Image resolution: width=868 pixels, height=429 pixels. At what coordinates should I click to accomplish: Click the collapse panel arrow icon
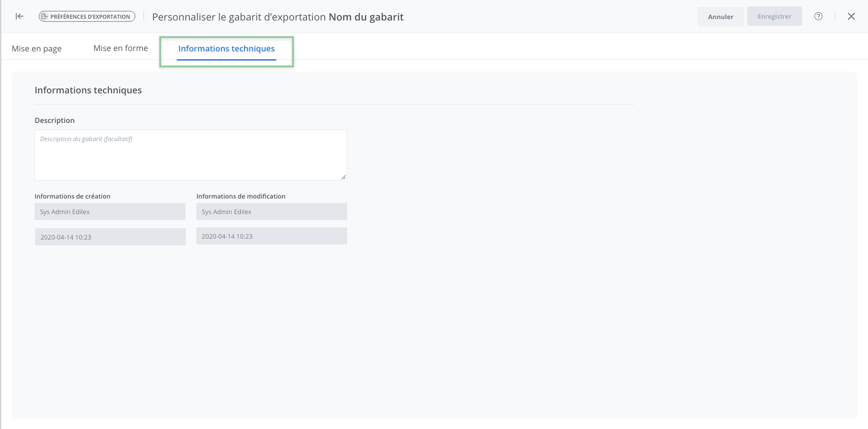(20, 16)
